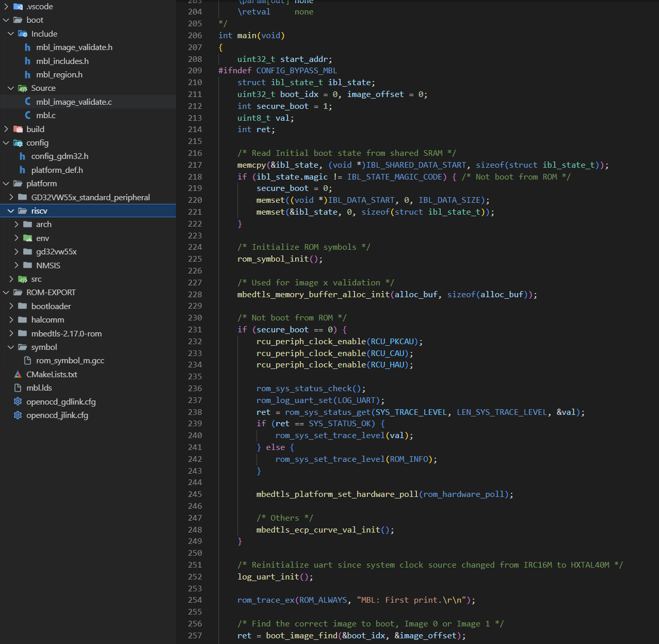The image size is (659, 644).
Task: Open openocd_jlink.cfg file name
Action: pos(57,415)
